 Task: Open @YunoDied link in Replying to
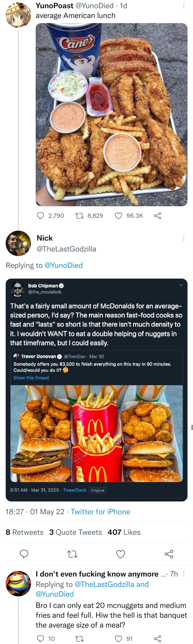tap(63, 265)
